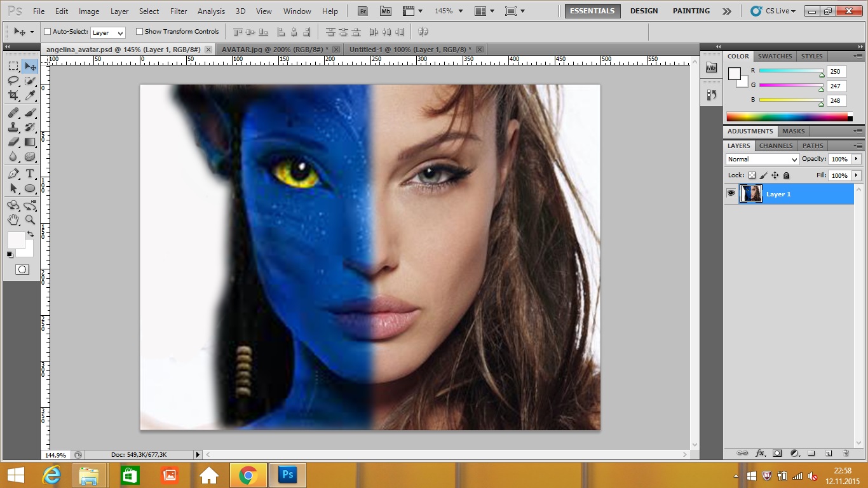Click the red R channel slider
868x488 pixels.
click(790, 72)
